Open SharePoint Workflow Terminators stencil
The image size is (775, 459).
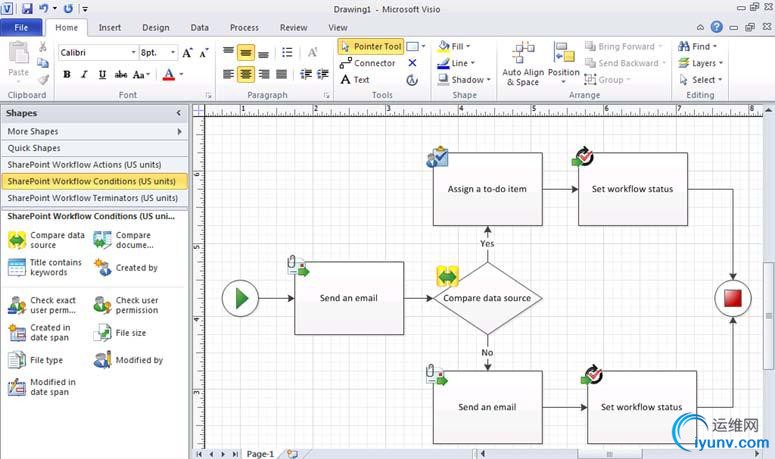[94, 198]
